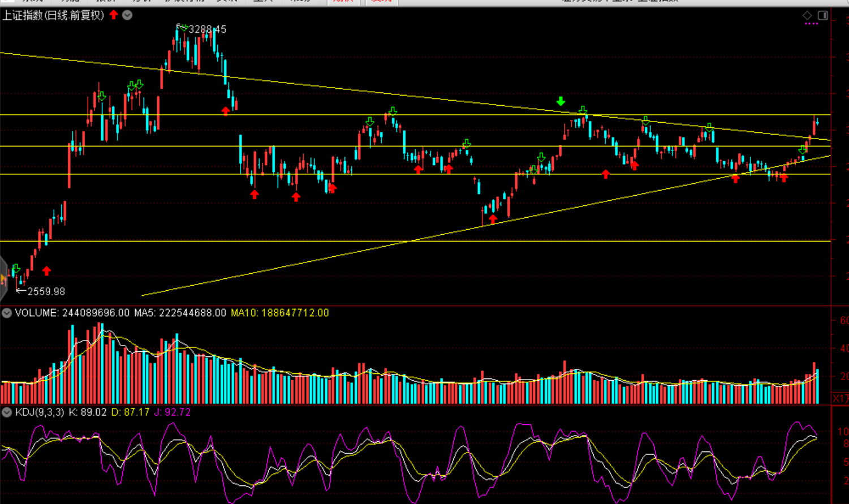The image size is (849, 504).
Task: Click solid green down arrow signal
Action: pos(561,101)
